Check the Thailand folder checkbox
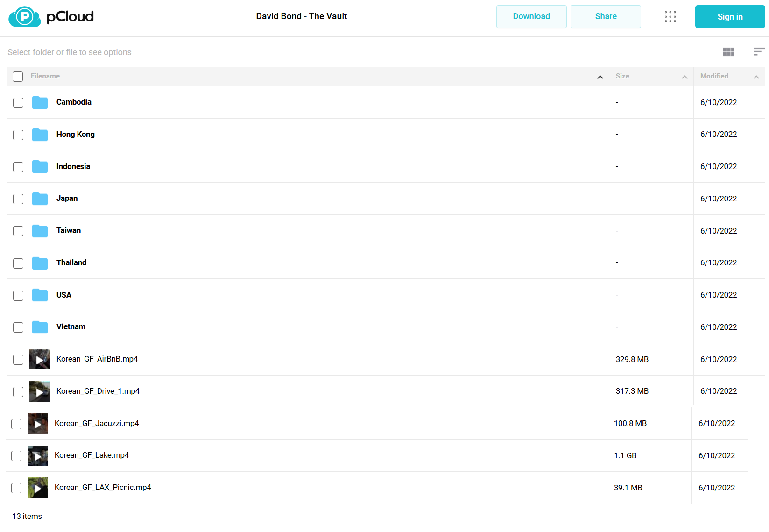Image resolution: width=769 pixels, height=532 pixels. click(x=18, y=263)
